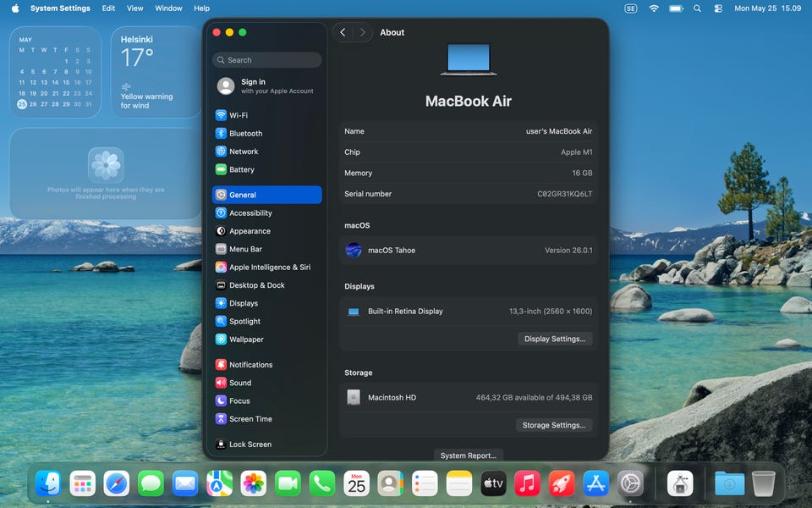This screenshot has width=812, height=508.
Task: Open Accessibility settings
Action: coord(266,213)
